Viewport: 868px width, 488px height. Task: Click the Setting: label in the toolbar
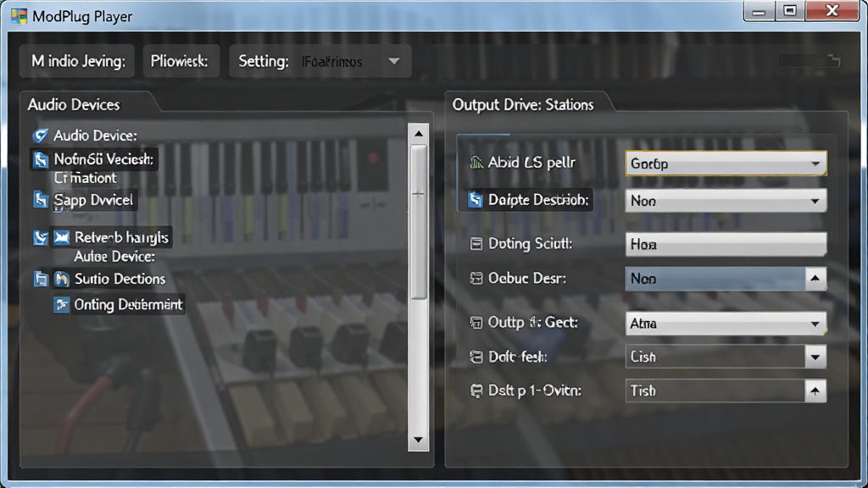pyautogui.click(x=264, y=61)
